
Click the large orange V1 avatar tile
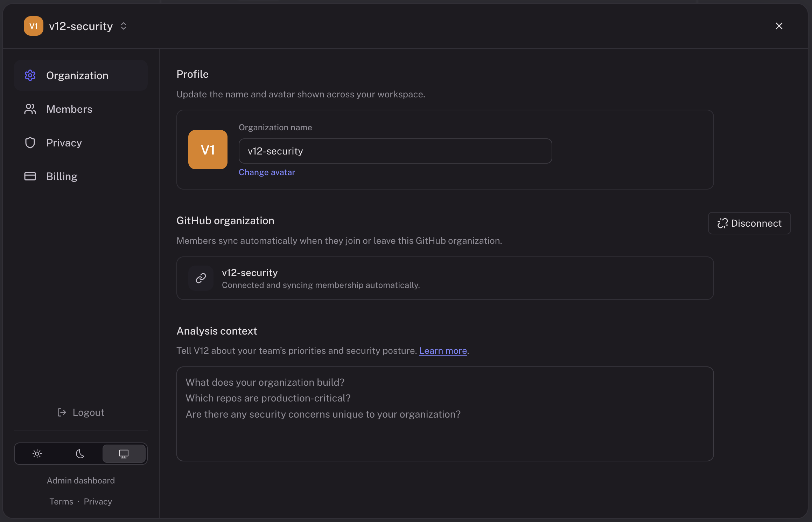pos(208,150)
